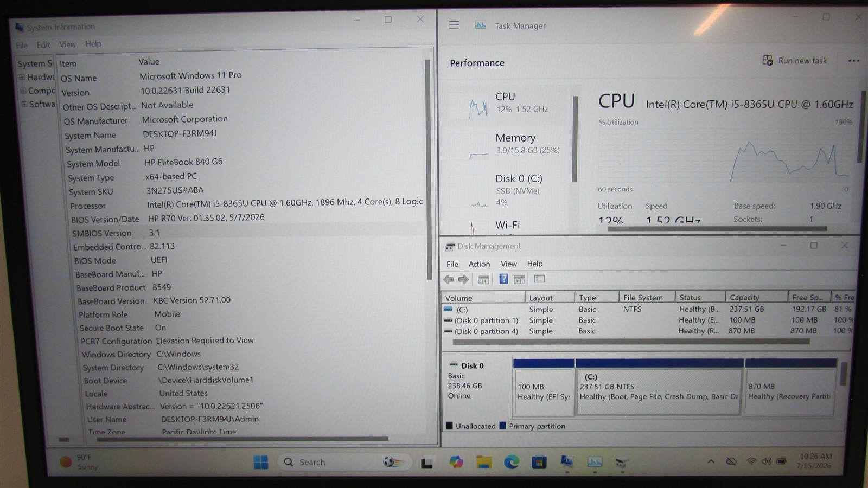868x488 pixels.
Task: Open Copilot taskbar icon
Action: [x=456, y=462]
